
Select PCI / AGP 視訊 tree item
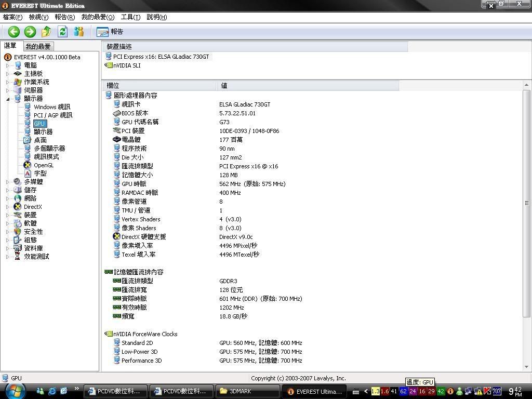click(53, 115)
